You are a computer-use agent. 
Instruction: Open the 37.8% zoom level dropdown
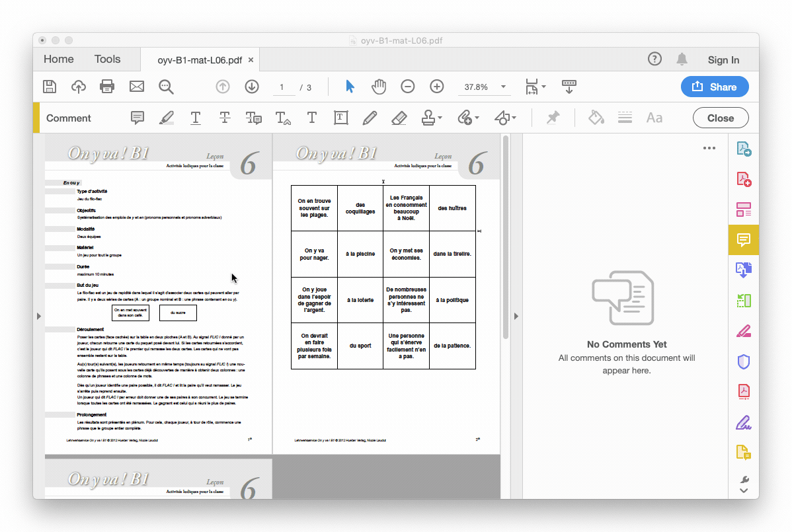[x=485, y=87]
